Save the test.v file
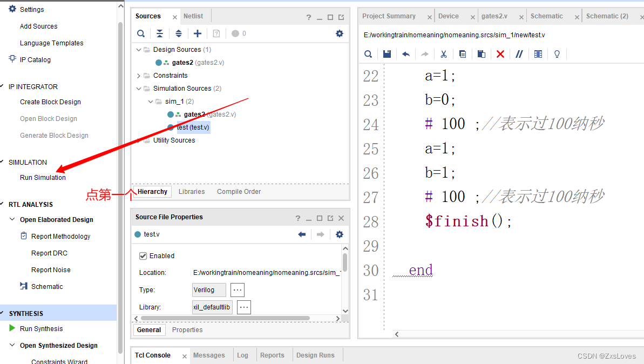This screenshot has width=644, height=364. coord(387,54)
